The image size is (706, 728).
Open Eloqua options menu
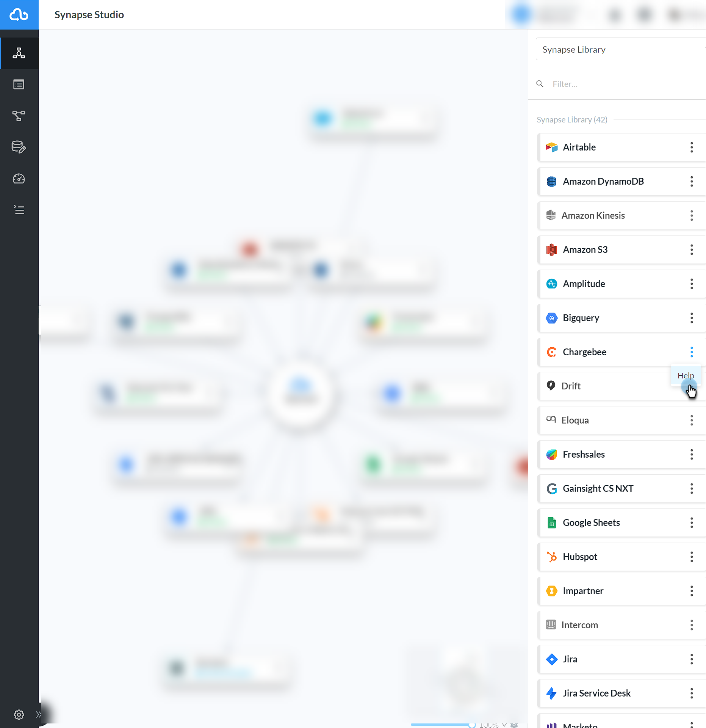[692, 420]
